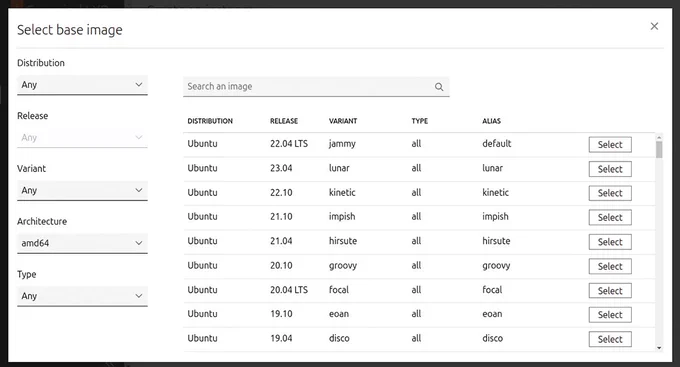680x367 pixels.
Task: Open the Architecture amd64 dropdown
Action: coord(82,243)
